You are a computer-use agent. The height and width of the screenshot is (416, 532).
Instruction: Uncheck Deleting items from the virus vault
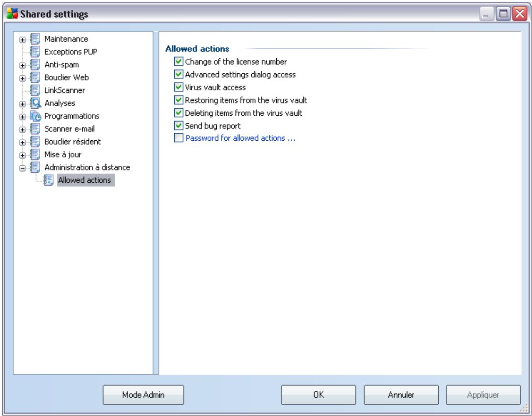[178, 113]
